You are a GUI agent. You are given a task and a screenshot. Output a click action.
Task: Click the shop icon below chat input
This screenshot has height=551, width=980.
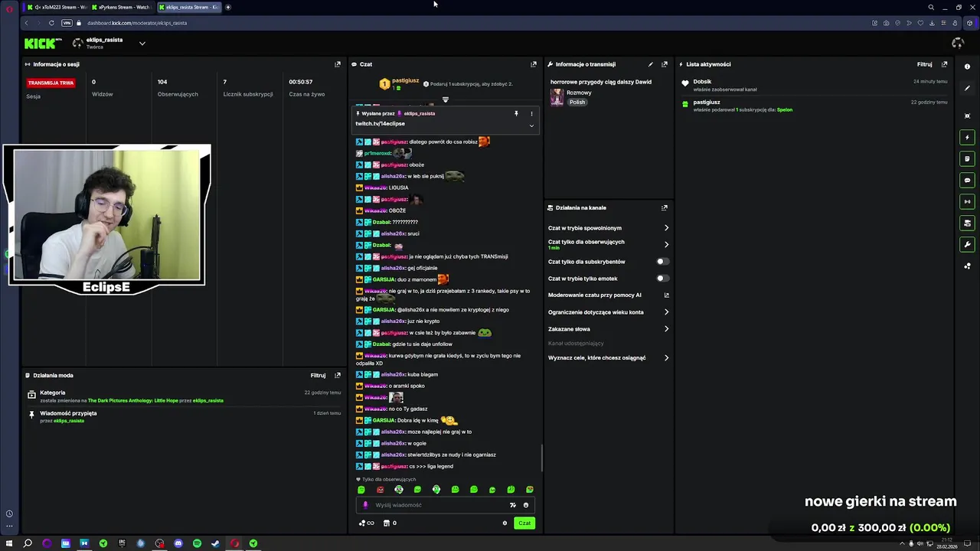(387, 523)
